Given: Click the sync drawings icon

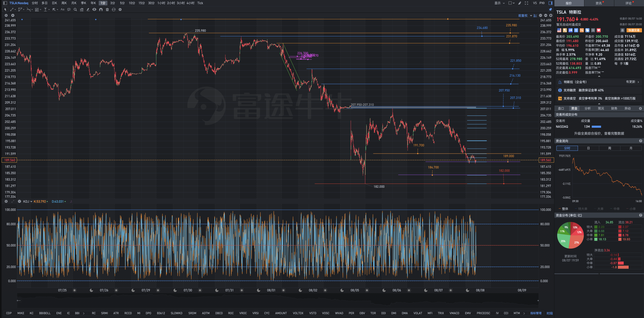Looking at the screenshot, I should pyautogui.click(x=114, y=9).
